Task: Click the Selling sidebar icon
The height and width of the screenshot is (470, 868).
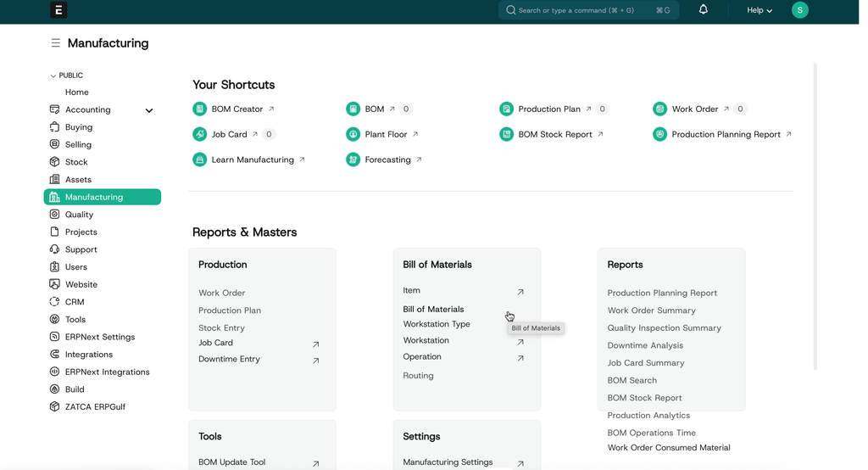Action: [x=54, y=144]
